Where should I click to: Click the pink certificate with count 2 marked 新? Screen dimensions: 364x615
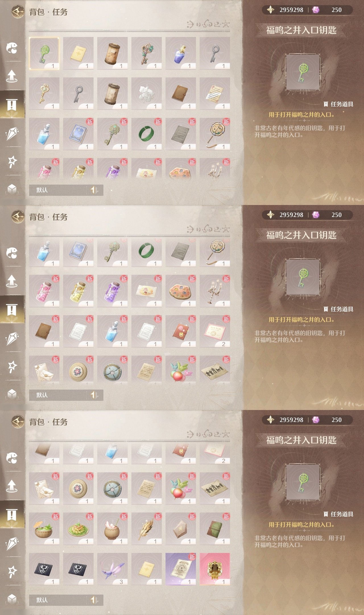tap(215, 331)
